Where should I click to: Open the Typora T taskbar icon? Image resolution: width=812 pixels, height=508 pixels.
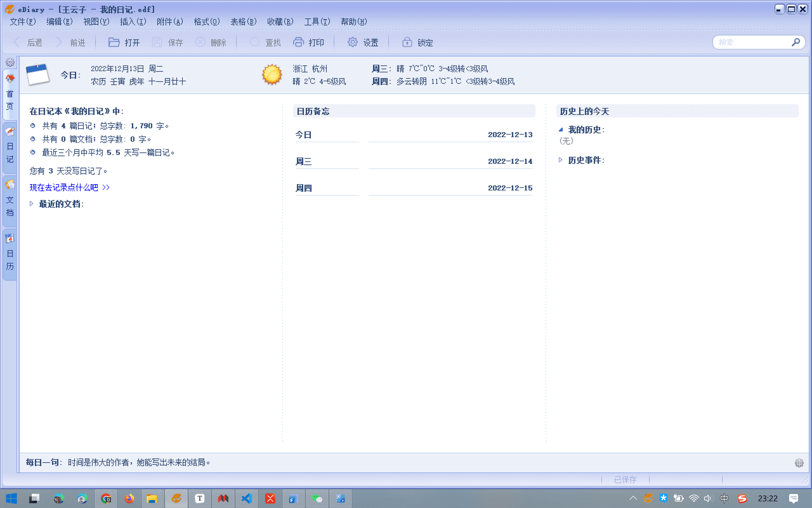tap(200, 499)
